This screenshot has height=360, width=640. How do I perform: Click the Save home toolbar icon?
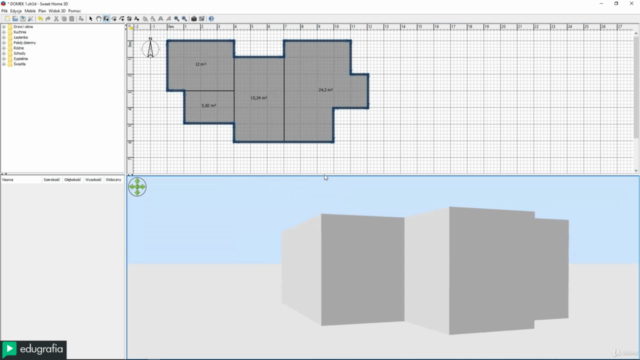22,19
